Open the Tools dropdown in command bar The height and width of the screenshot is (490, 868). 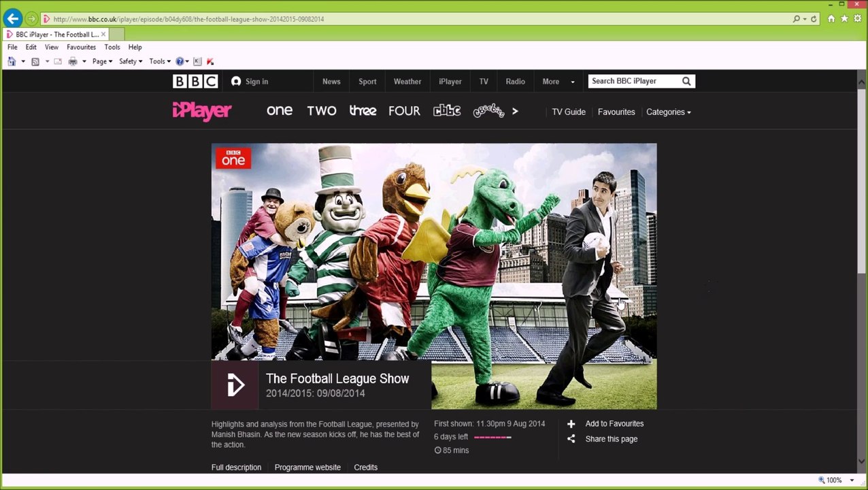coord(160,61)
